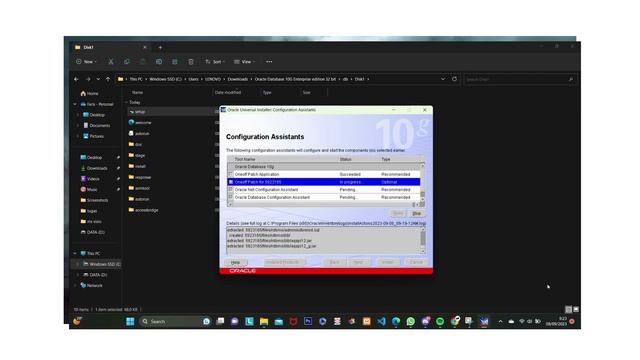Open Home in the navigation pane
Image resolution: width=640 pixels, height=360 pixels.
[90, 93]
